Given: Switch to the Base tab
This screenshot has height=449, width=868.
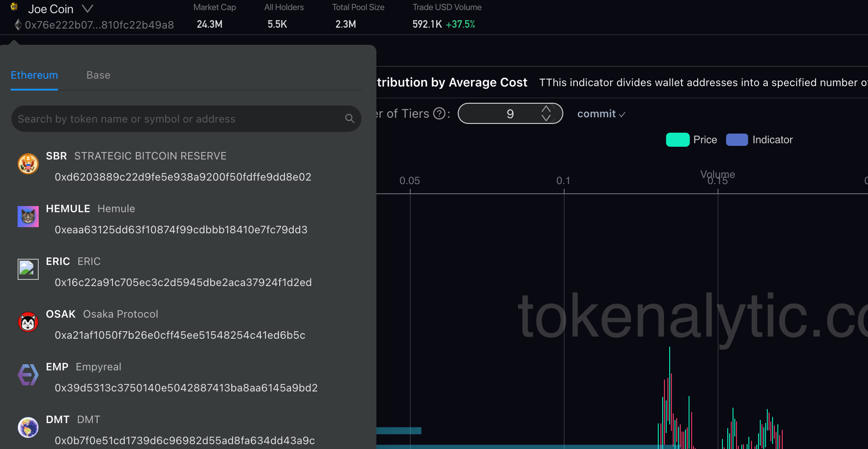Looking at the screenshot, I should pyautogui.click(x=98, y=75).
